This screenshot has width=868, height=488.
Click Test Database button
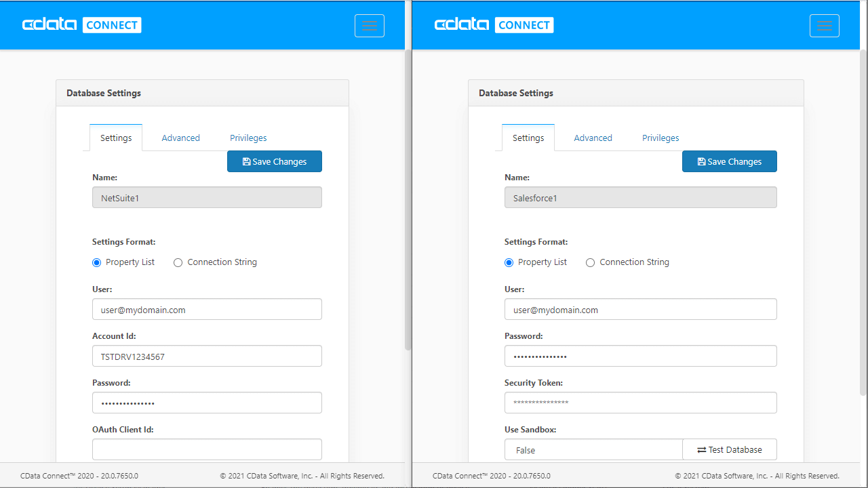pos(730,450)
